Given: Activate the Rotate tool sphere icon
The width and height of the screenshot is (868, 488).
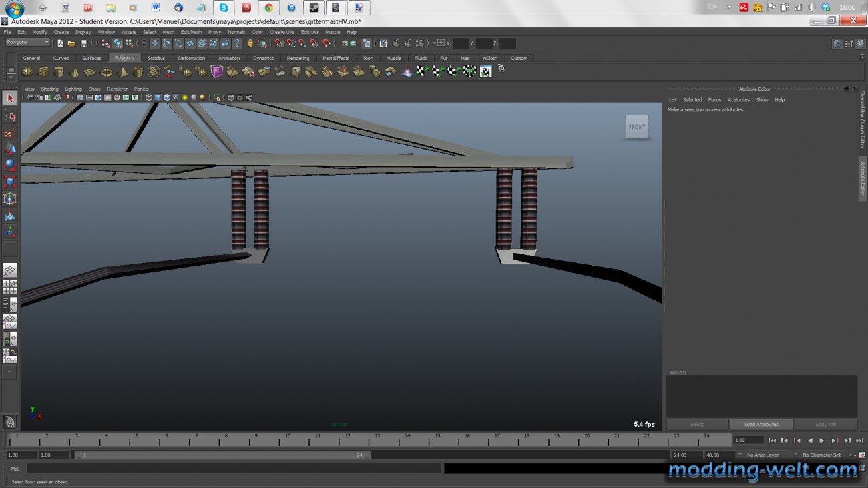Looking at the screenshot, I should coord(10,165).
